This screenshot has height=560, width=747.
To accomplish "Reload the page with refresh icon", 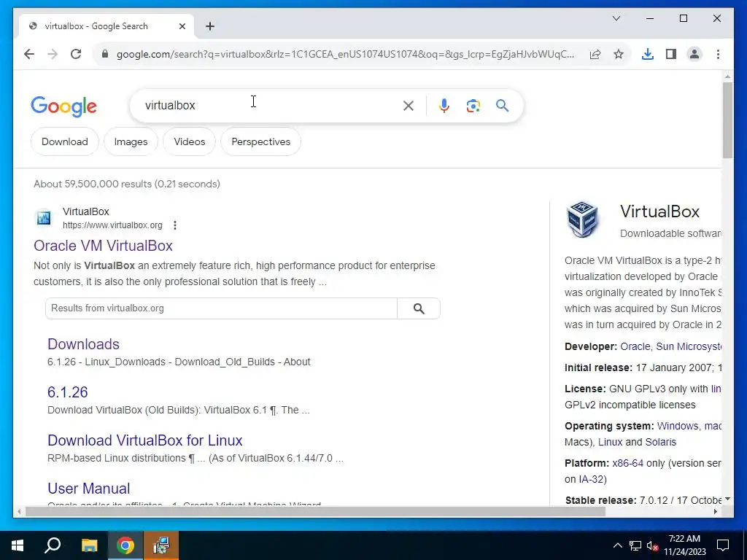I will [76, 54].
